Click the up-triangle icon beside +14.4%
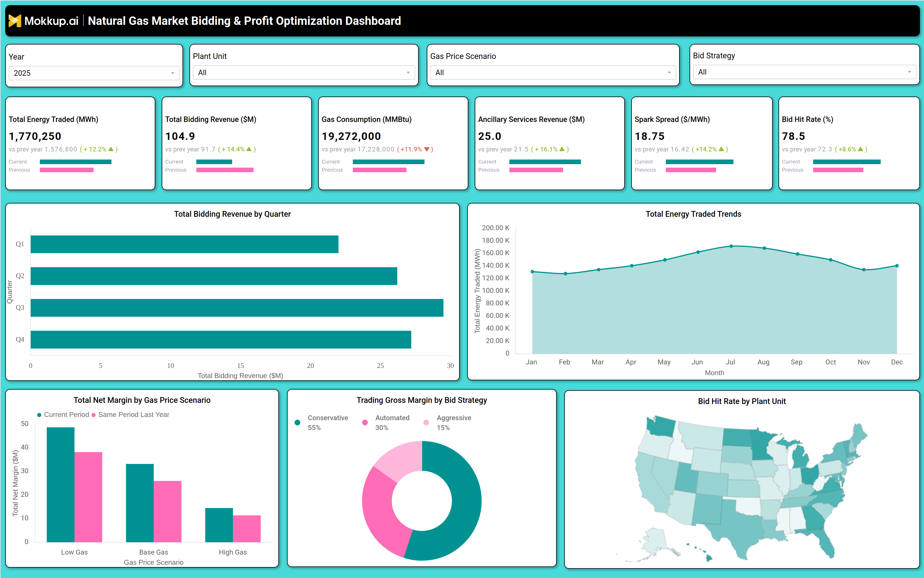The width and height of the screenshot is (924, 578). pos(249,149)
